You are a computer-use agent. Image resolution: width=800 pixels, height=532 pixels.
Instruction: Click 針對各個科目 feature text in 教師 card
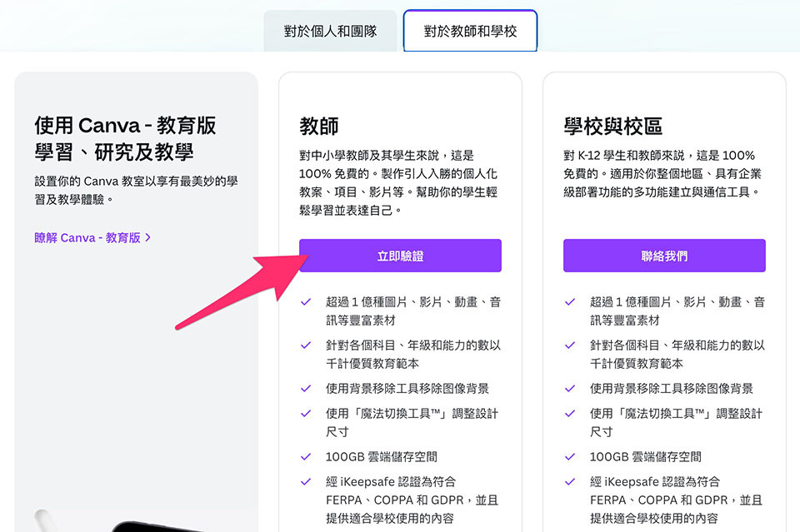pyautogui.click(x=413, y=354)
